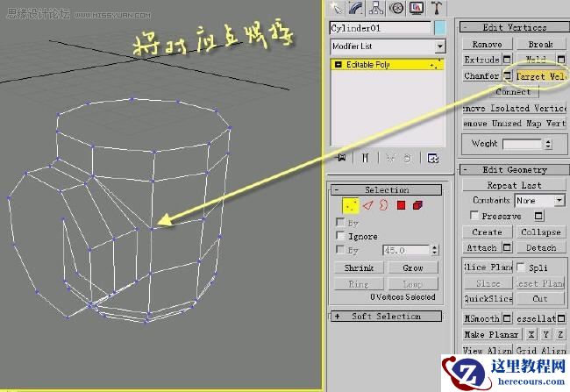Switch to the Display panel tab

pos(417,7)
